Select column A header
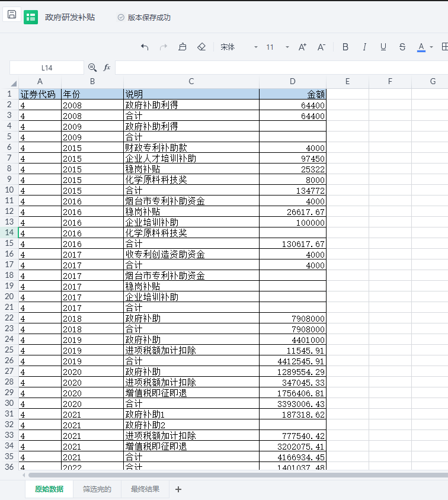448x500 pixels. pos(40,82)
